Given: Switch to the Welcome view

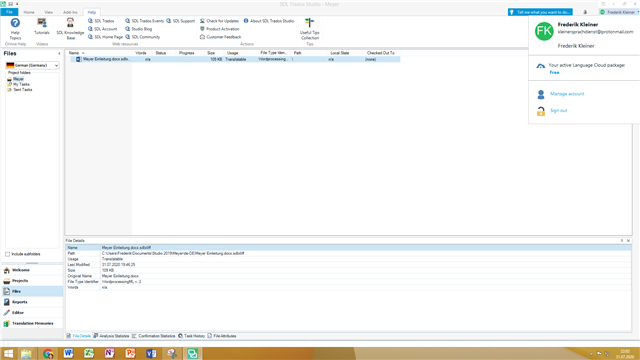Looking at the screenshot, I should pyautogui.click(x=32, y=270).
